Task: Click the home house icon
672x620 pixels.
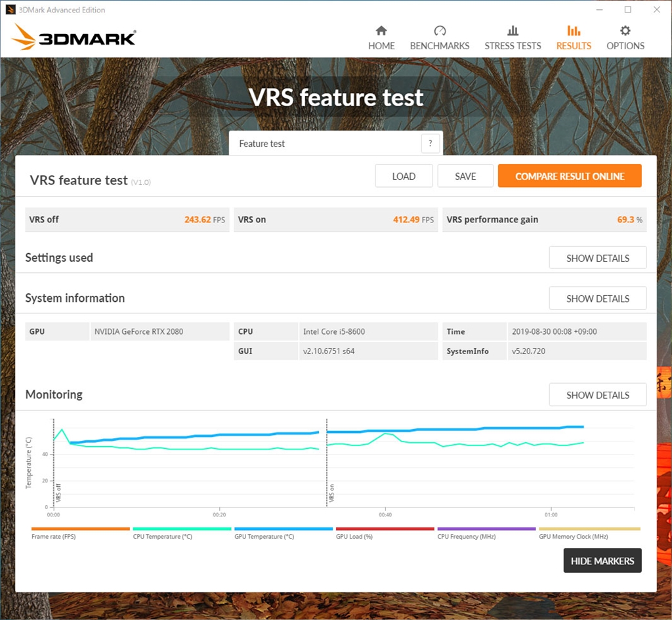Action: pos(381,30)
